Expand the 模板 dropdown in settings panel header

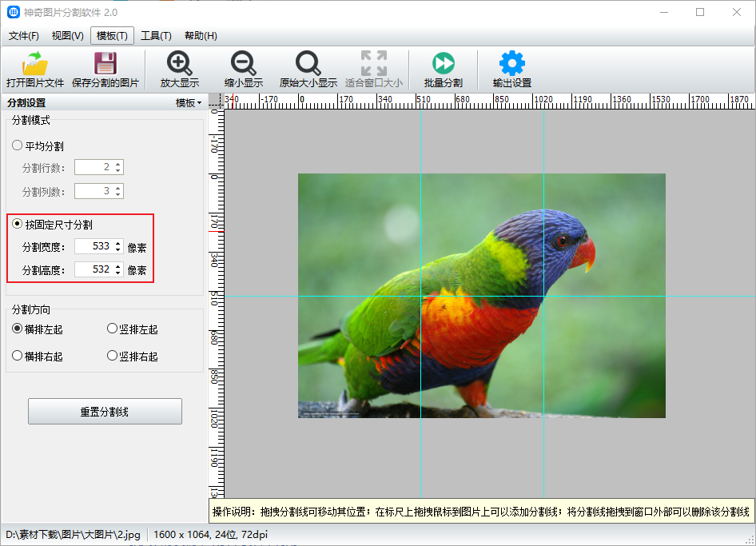(x=189, y=103)
